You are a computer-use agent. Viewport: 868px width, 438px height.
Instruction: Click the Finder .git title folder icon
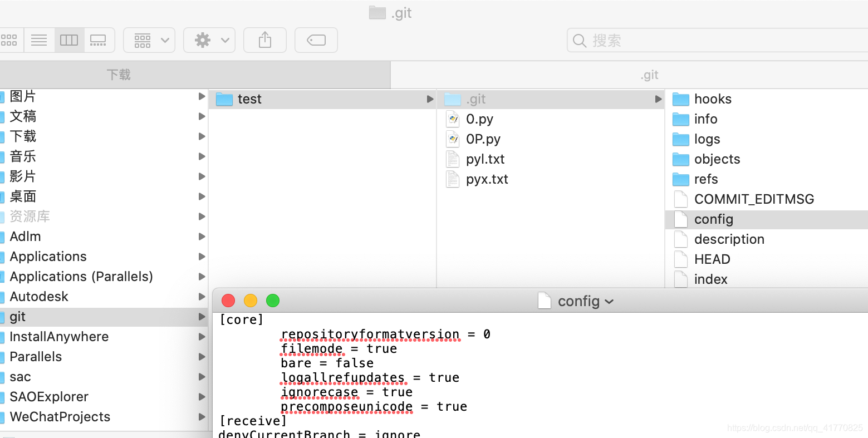tap(377, 12)
